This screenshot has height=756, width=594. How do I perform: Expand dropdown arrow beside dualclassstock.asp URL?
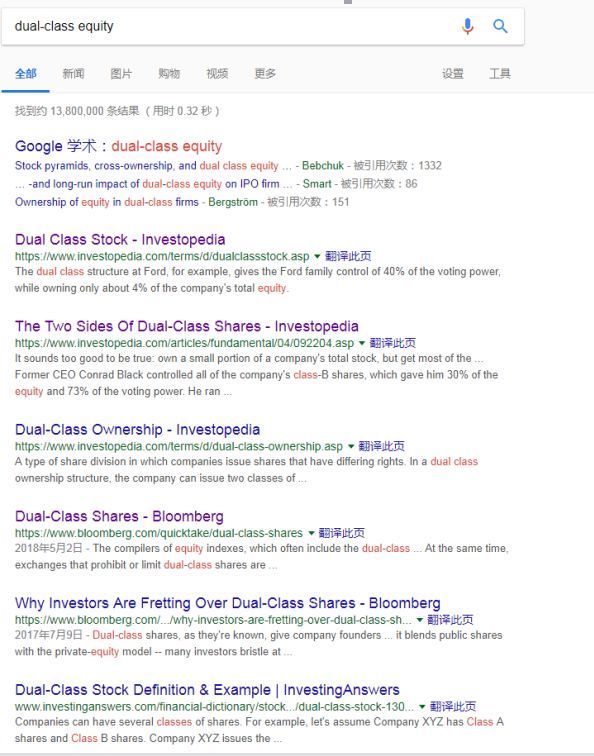click(317, 256)
